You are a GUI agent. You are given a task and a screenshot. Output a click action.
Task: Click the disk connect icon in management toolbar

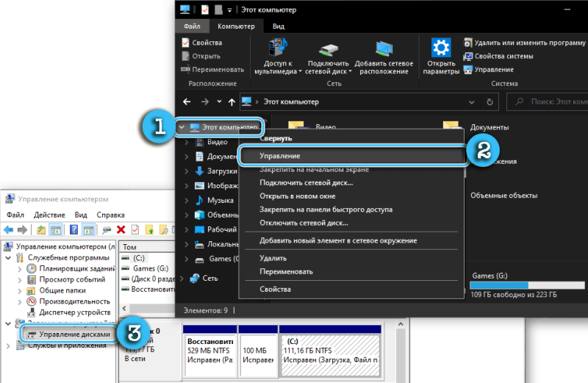(107, 229)
